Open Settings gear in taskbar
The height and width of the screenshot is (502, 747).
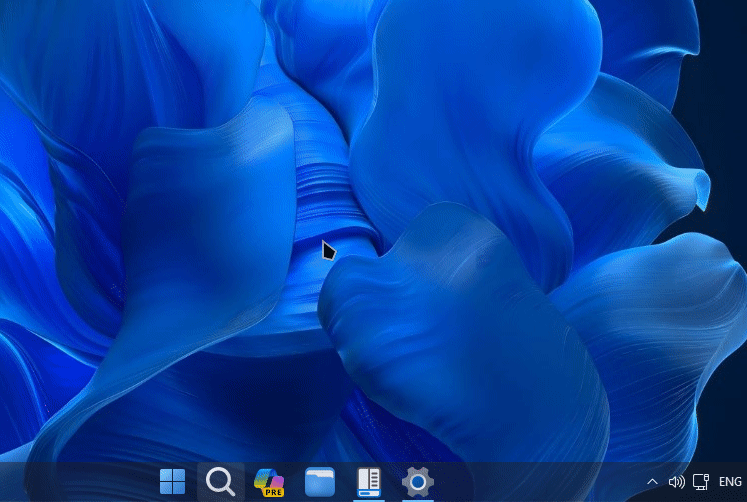pos(418,482)
